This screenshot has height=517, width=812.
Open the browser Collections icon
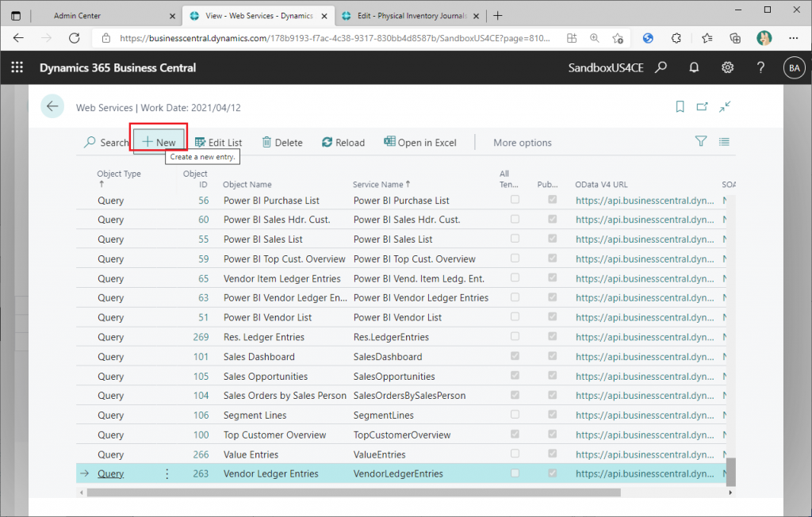pyautogui.click(x=735, y=38)
